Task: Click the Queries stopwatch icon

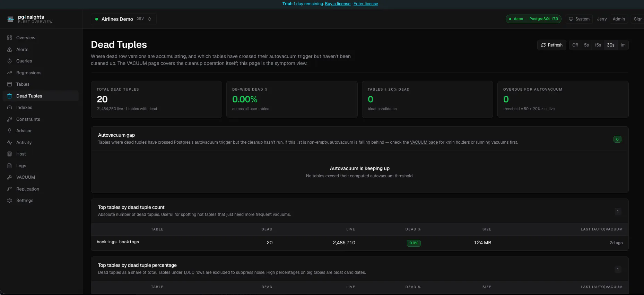Action: (9, 61)
